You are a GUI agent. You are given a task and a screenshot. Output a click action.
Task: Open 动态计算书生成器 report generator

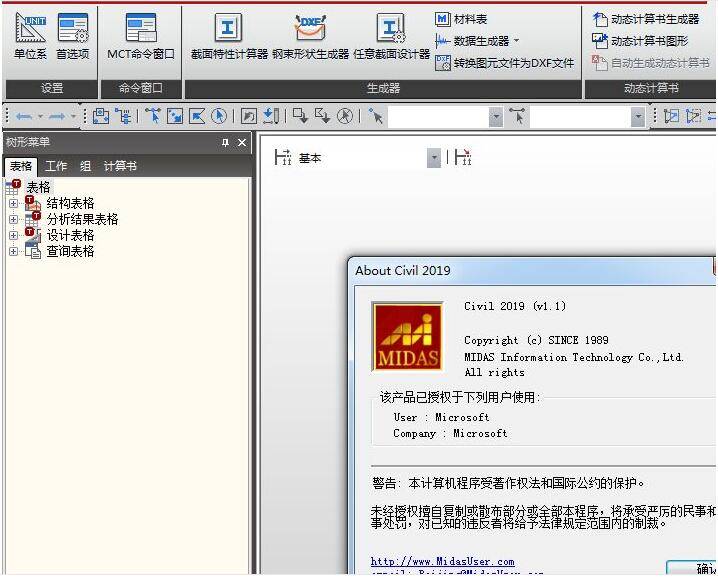[x=646, y=19]
